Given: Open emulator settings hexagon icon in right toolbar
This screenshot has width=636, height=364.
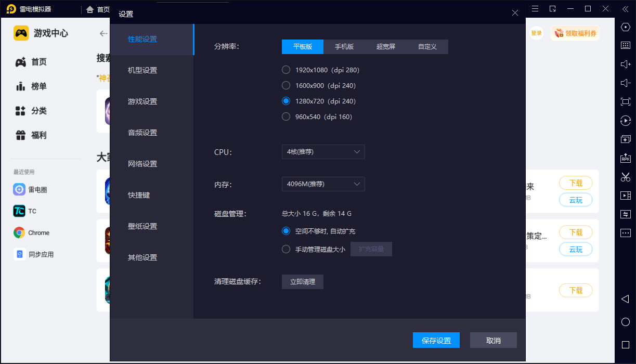Looking at the screenshot, I should click(626, 27).
